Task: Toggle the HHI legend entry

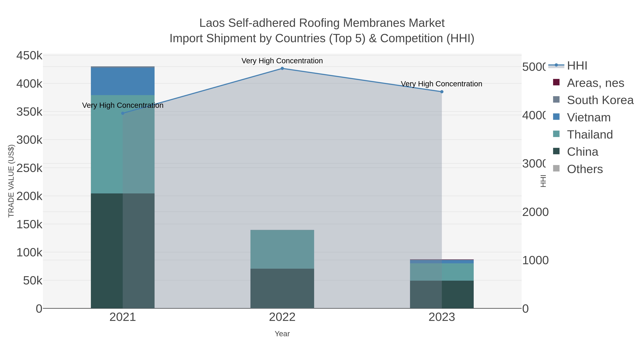Action: (568, 66)
